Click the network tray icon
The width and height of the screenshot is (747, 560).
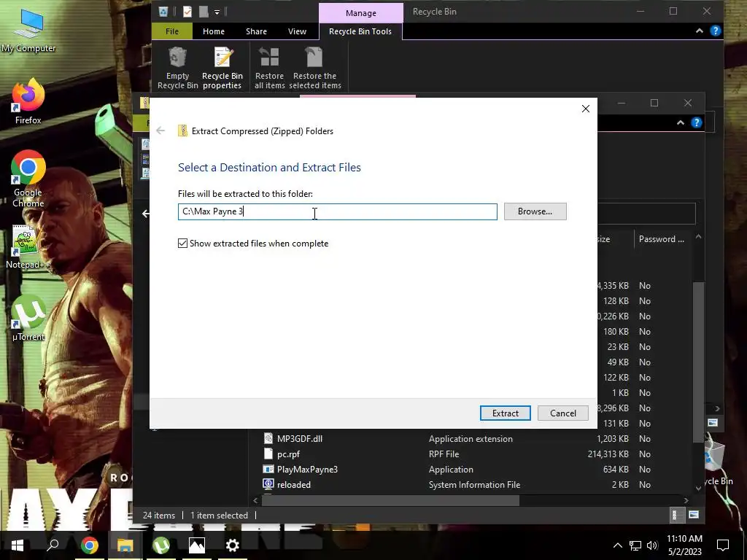pos(635,545)
